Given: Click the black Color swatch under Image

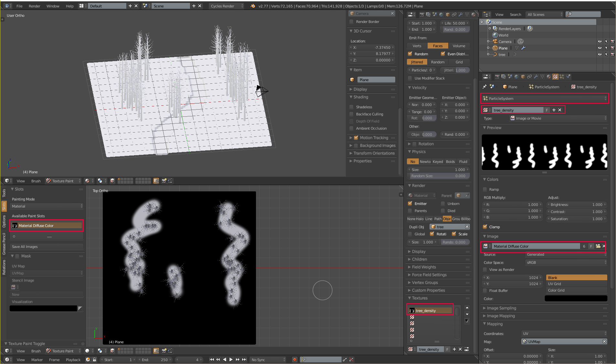Looking at the screenshot, I should coord(576,298).
